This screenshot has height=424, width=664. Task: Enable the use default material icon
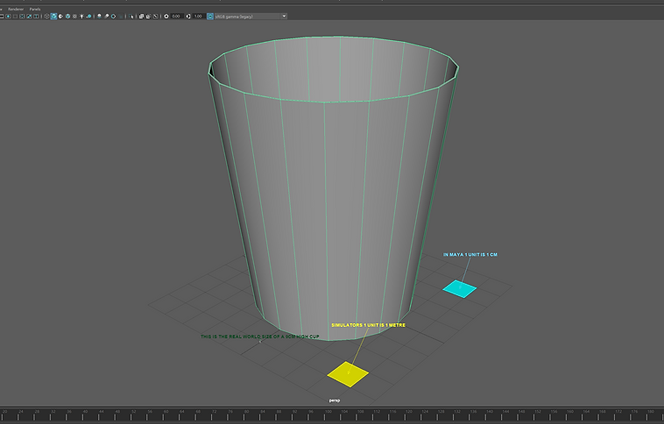pyautogui.click(x=61, y=16)
